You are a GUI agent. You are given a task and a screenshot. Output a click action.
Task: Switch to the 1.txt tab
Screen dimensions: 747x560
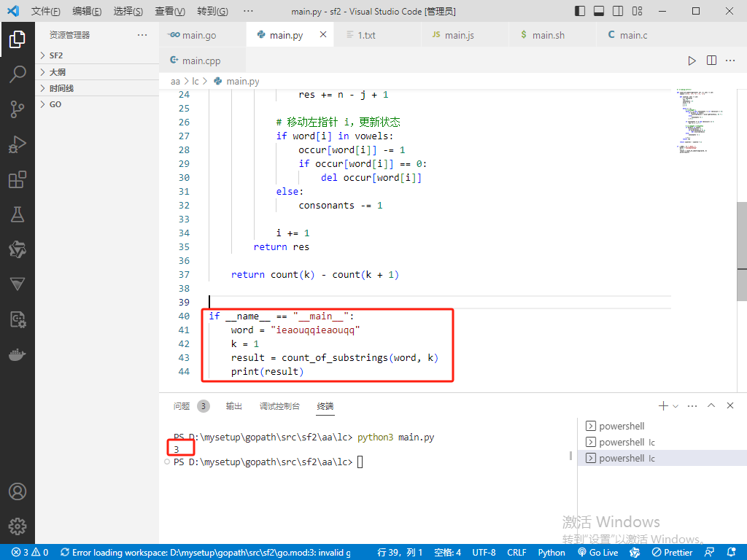(377, 35)
